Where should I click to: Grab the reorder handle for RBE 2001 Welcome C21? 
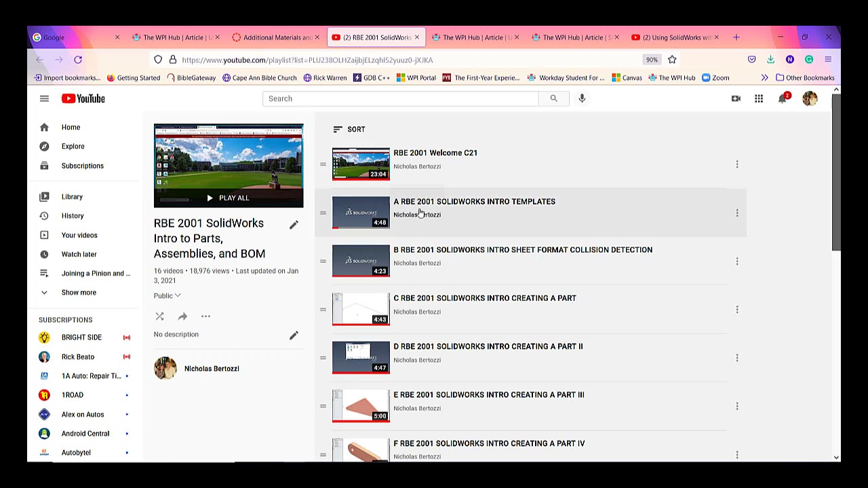[323, 164]
